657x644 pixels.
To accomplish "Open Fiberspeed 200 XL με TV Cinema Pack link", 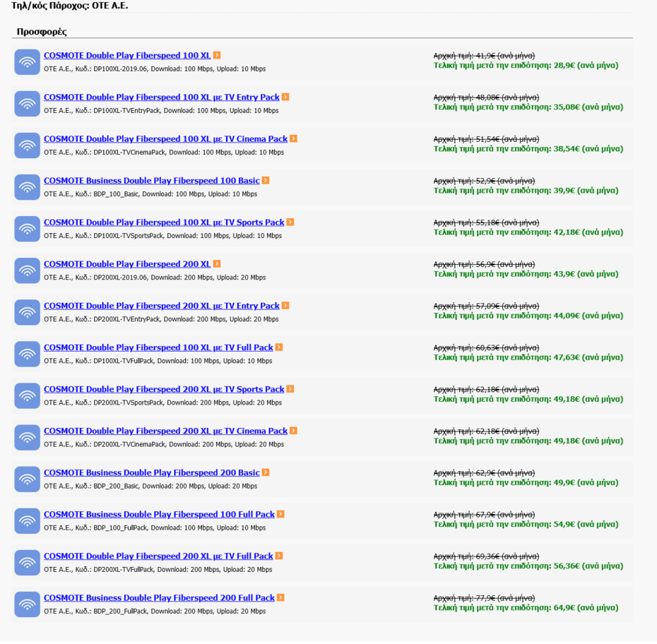I will [x=165, y=431].
